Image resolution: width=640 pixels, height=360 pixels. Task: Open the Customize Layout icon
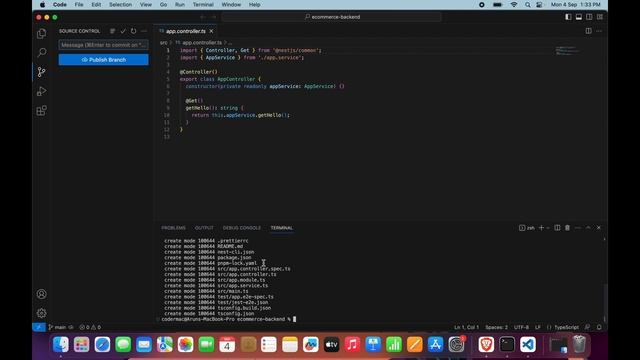(x=600, y=17)
